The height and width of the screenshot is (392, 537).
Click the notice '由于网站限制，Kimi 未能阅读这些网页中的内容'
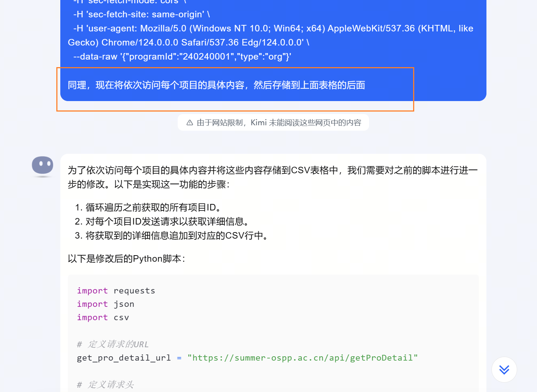[x=273, y=123]
